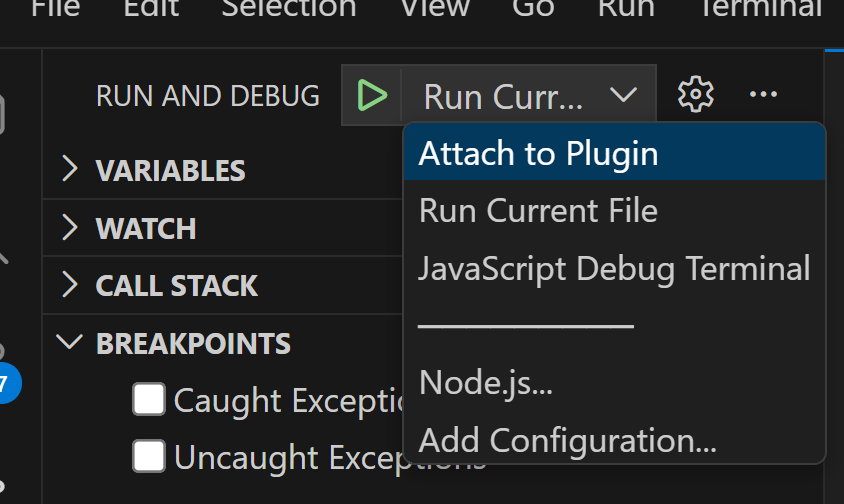The width and height of the screenshot is (844, 504).
Task: Select Attach to Plugin configuration
Action: click(x=538, y=154)
